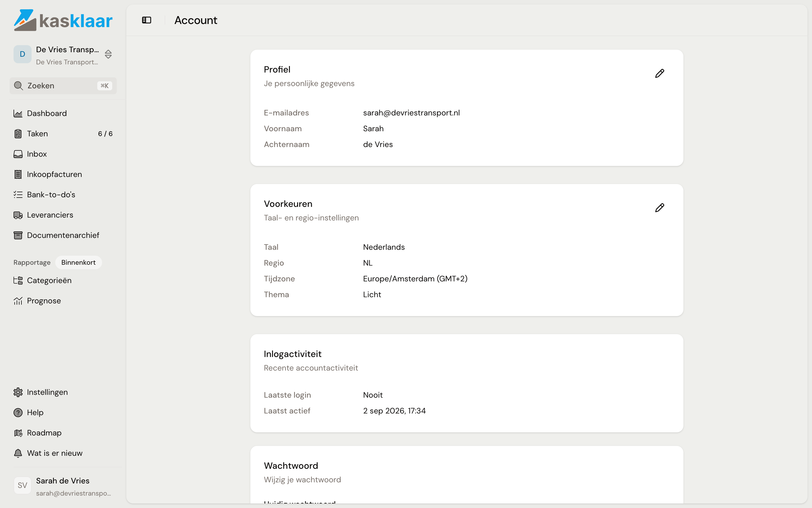The image size is (812, 508).
Task: Click the Account page title
Action: click(x=196, y=20)
